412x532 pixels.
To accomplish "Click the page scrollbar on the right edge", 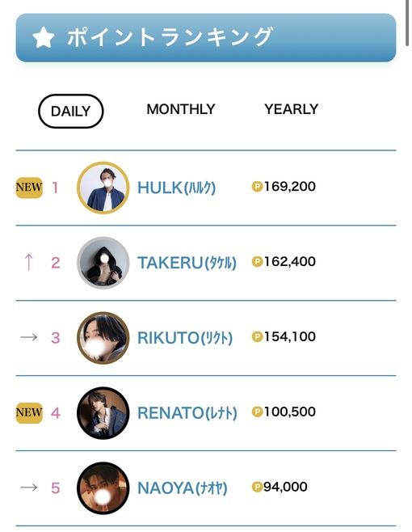I will (x=408, y=23).
